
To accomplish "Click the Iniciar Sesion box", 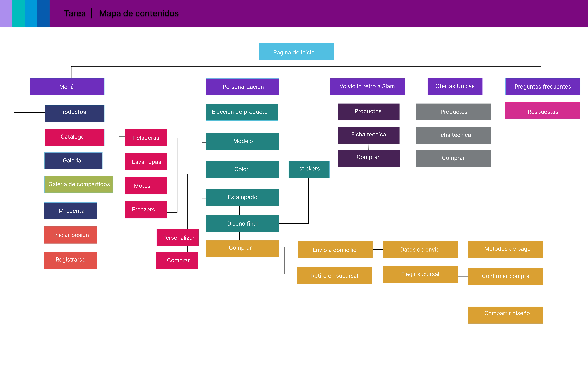I will 70,235.
